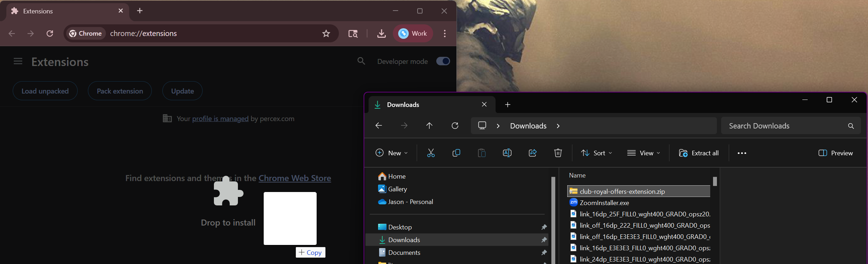Unpin Desktop using its pin icon
868x264 pixels.
click(544, 227)
